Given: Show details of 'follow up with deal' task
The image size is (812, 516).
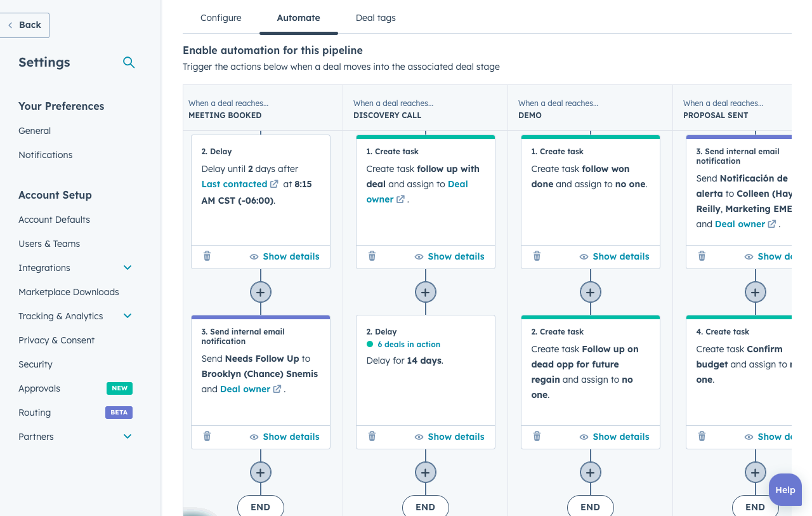Looking at the screenshot, I should click(x=449, y=256).
